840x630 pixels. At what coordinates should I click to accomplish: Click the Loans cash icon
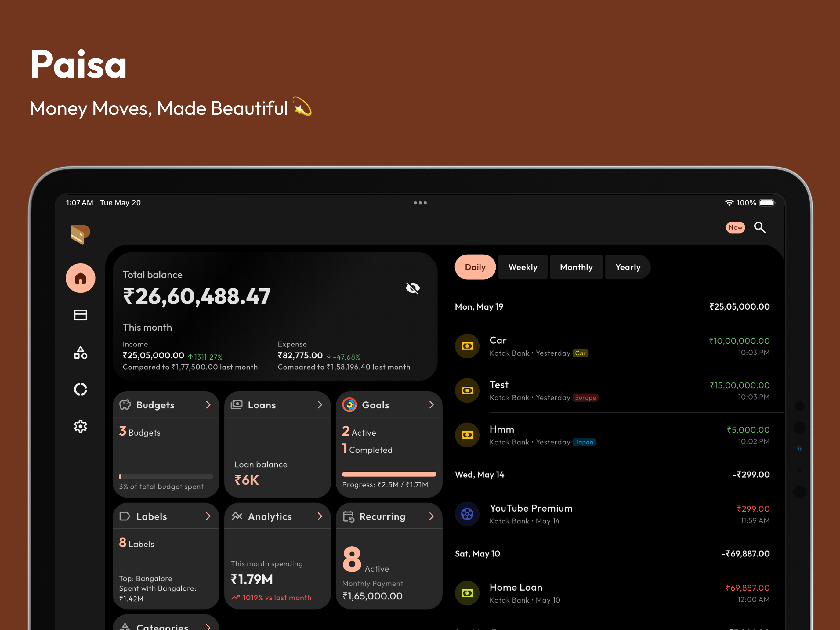point(237,404)
